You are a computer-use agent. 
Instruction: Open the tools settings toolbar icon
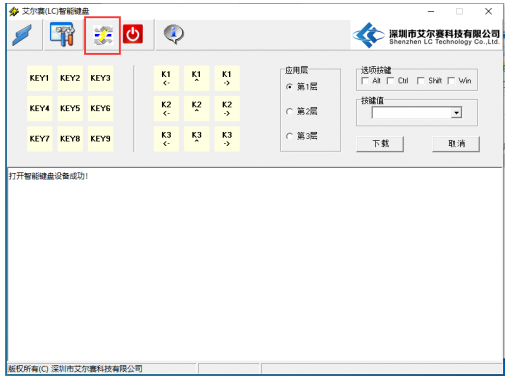62,34
